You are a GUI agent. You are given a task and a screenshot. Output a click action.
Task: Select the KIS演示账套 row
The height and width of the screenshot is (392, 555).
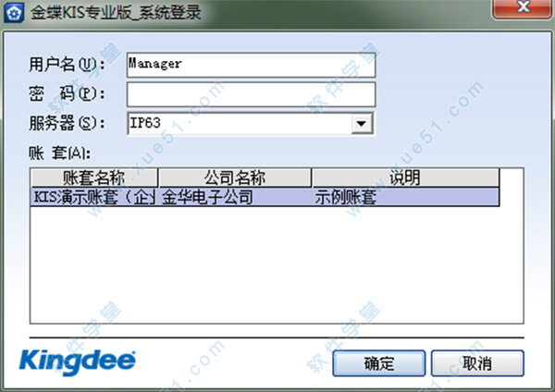pos(265,197)
